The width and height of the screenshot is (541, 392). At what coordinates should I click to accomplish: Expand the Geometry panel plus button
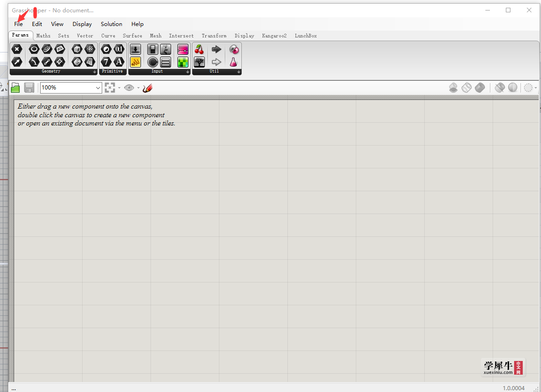click(94, 72)
